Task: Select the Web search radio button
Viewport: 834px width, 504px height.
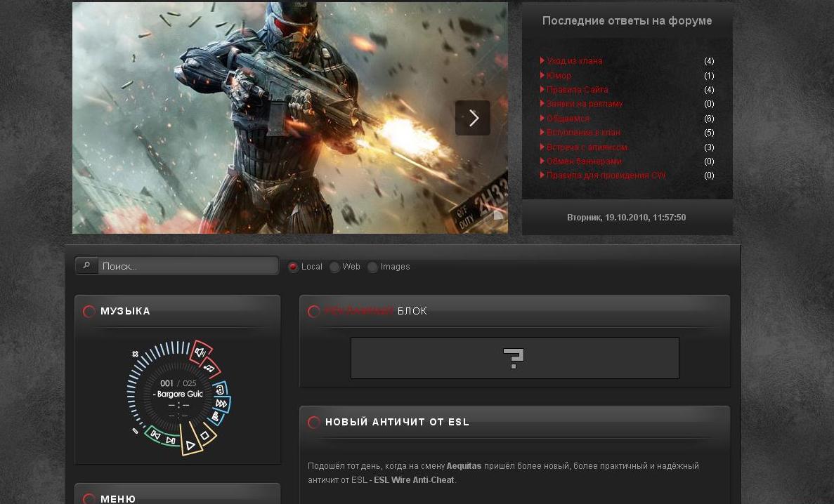Action: pyautogui.click(x=334, y=267)
